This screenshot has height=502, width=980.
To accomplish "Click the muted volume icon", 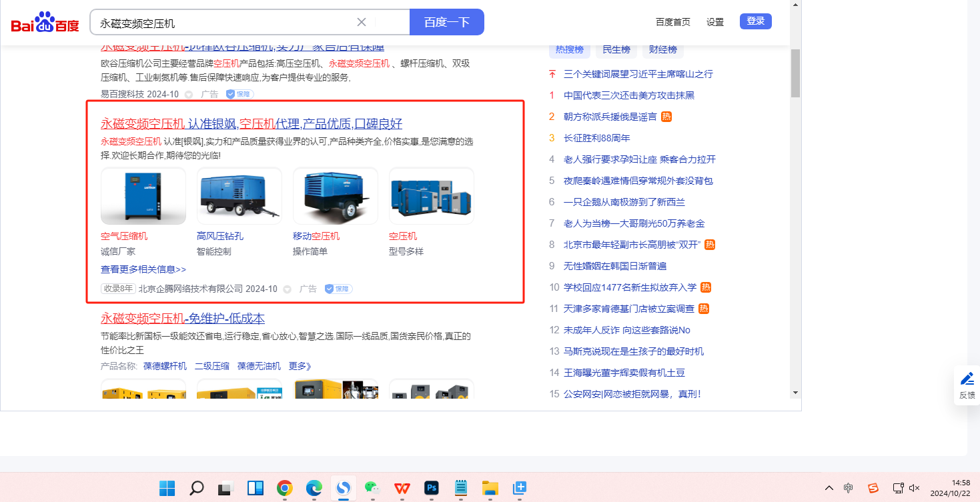I will [x=915, y=488].
